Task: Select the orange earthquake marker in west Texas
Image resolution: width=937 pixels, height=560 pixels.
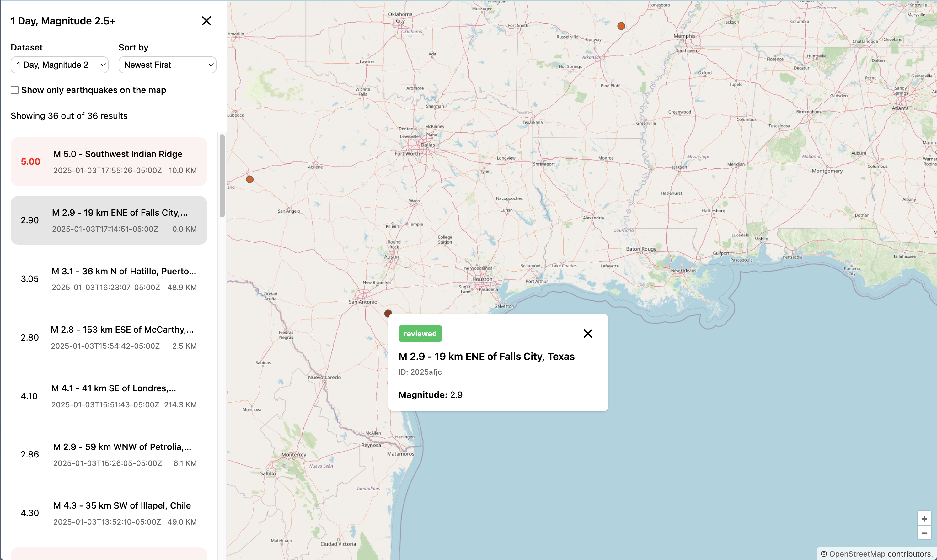Action: 250,179
